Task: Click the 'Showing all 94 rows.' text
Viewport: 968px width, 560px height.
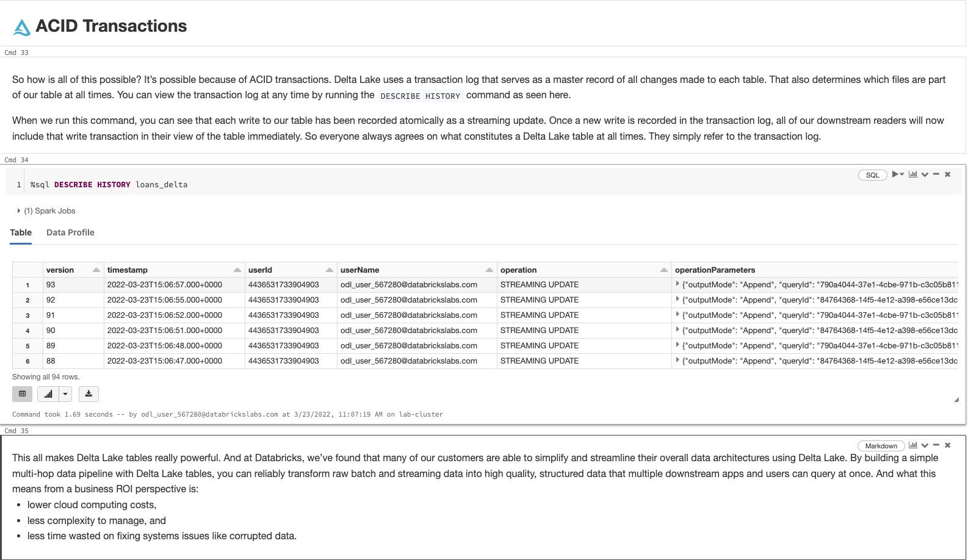Action: [46, 377]
